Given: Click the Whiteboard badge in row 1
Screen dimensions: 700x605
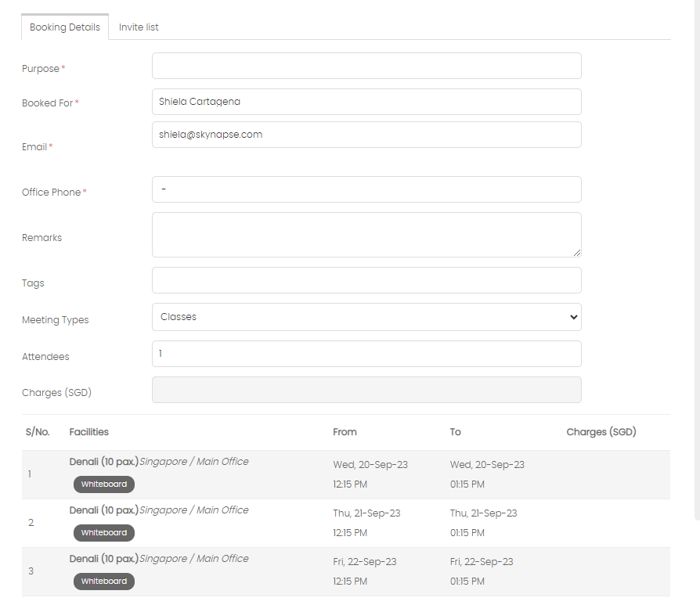Looking at the screenshot, I should 104,484.
